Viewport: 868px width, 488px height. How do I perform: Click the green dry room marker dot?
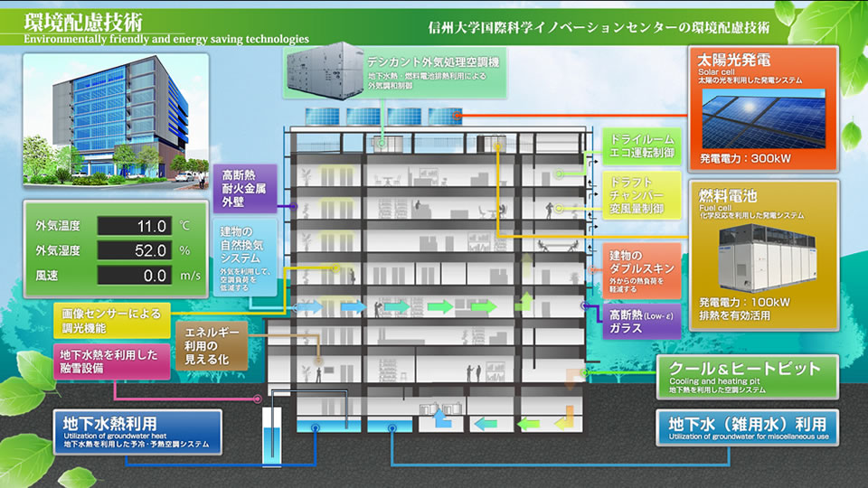coord(559,174)
